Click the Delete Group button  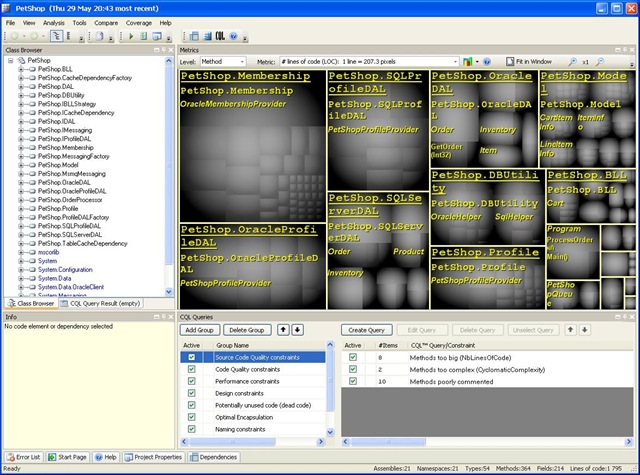247,330
